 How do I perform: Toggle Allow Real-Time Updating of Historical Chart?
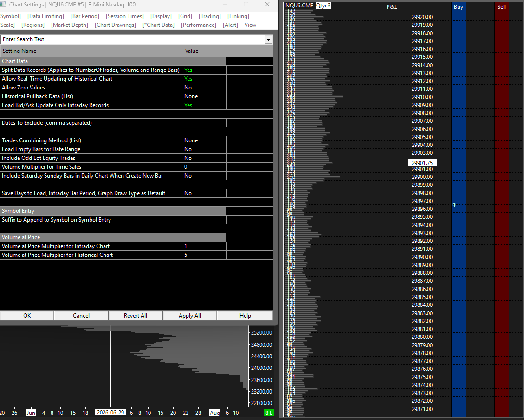pyautogui.click(x=205, y=79)
